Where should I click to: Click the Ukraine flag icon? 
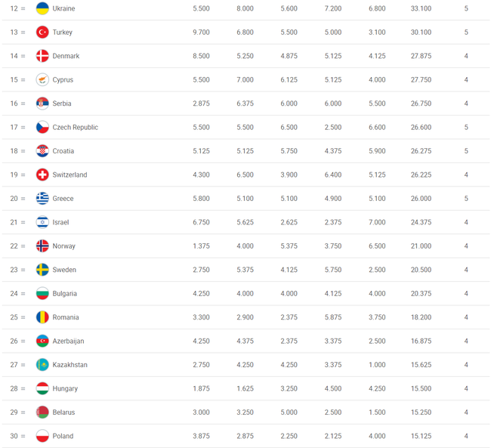tap(42, 8)
